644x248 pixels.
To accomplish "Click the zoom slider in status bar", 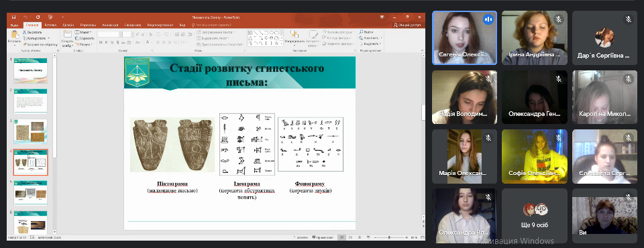I will (389, 238).
